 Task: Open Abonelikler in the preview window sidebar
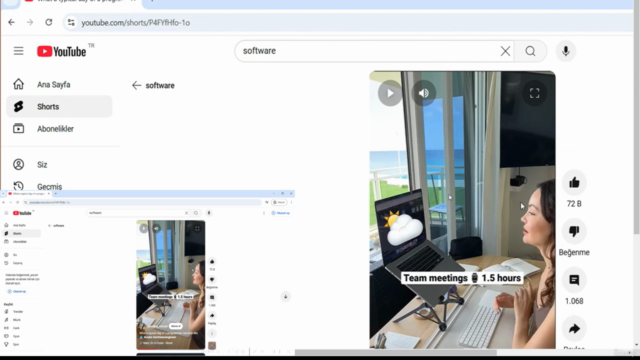pos(21,242)
